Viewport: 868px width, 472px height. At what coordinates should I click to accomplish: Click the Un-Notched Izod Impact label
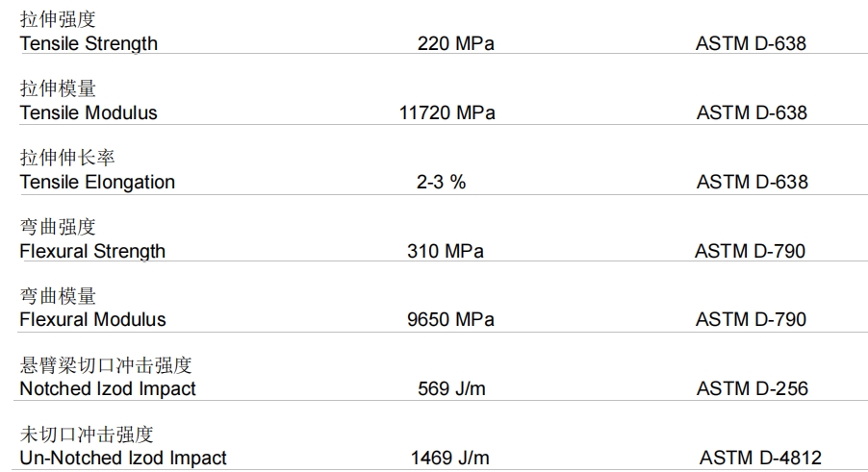point(123,459)
